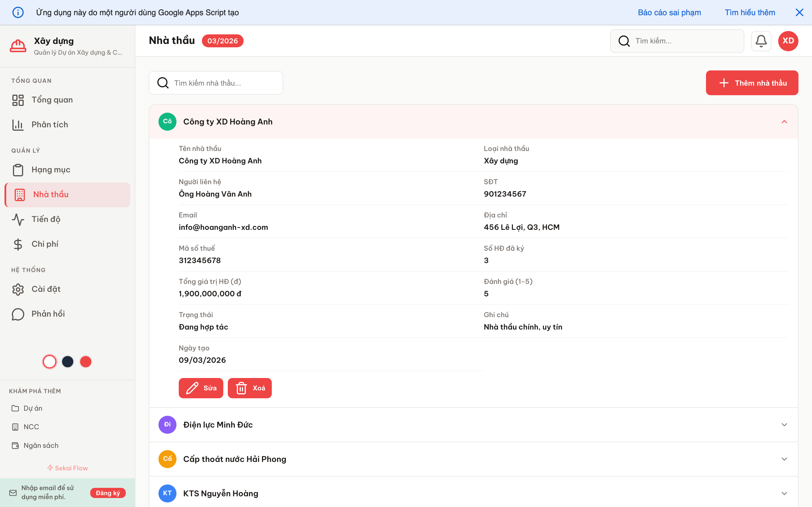Switch to the Nhà thầu section
The width and height of the screenshot is (812, 507).
click(51, 194)
